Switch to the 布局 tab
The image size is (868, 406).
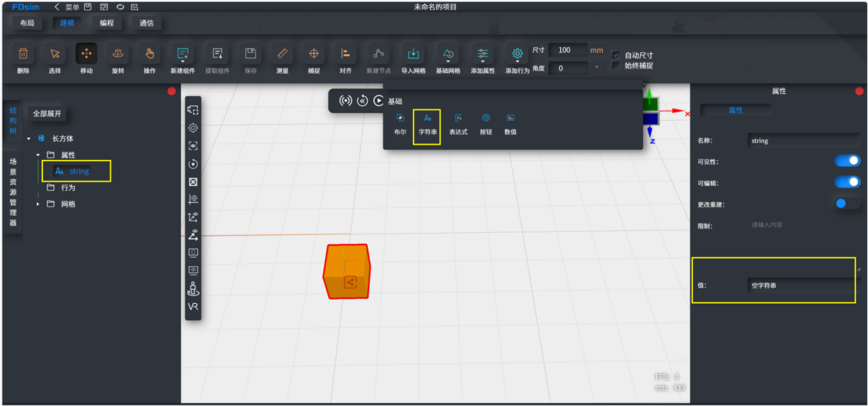pos(27,24)
